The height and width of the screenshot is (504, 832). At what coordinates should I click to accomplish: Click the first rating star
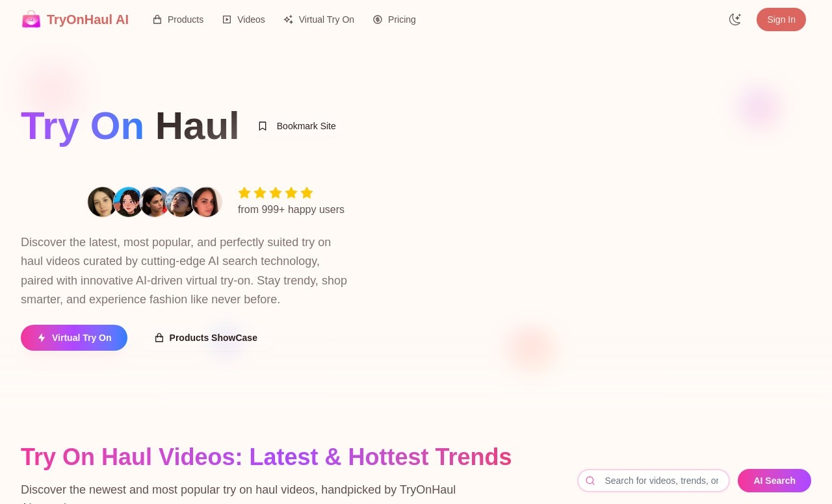(x=244, y=193)
